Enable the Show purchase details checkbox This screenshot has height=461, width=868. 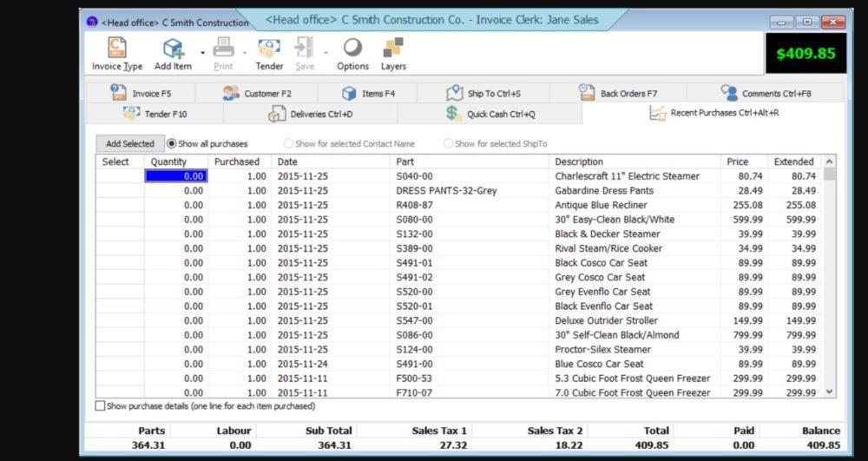(x=100, y=405)
